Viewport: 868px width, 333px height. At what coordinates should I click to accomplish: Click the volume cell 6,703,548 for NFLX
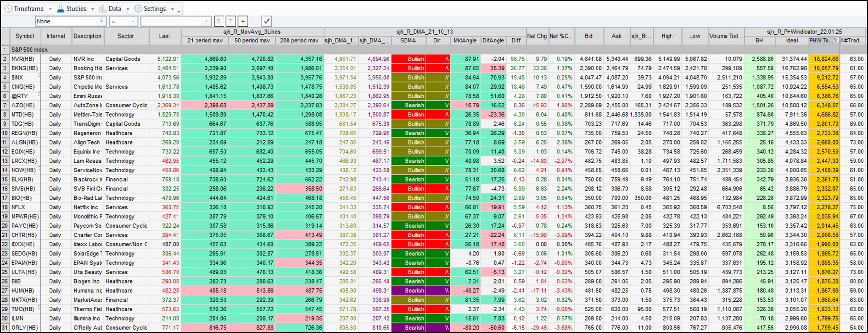(x=726, y=207)
